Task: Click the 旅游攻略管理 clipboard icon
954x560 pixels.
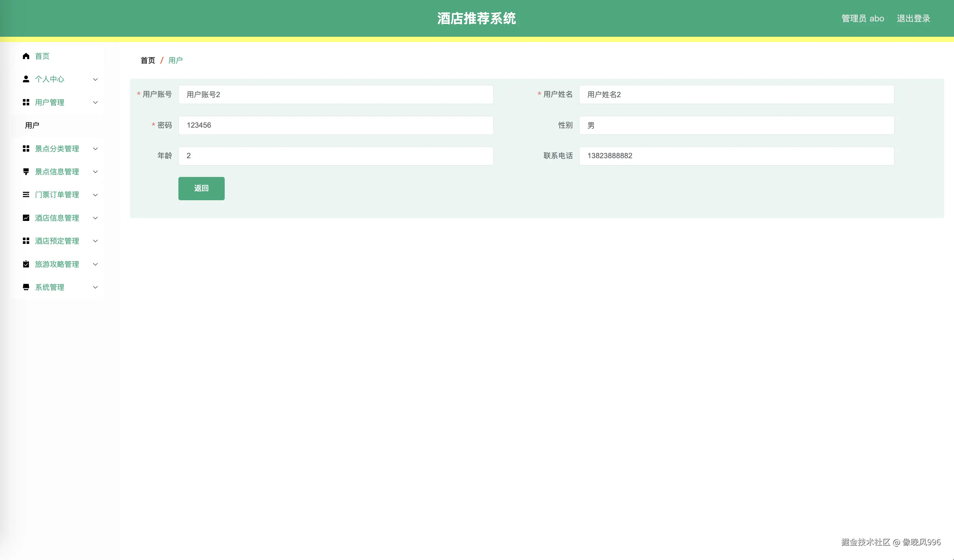Action: (26, 264)
